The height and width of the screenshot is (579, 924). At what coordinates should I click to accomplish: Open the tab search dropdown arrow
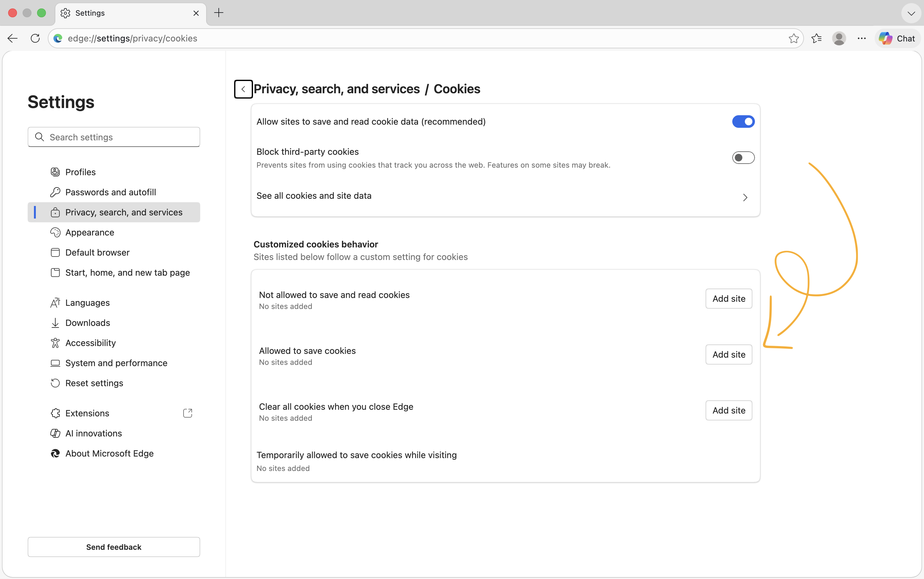[x=911, y=13]
